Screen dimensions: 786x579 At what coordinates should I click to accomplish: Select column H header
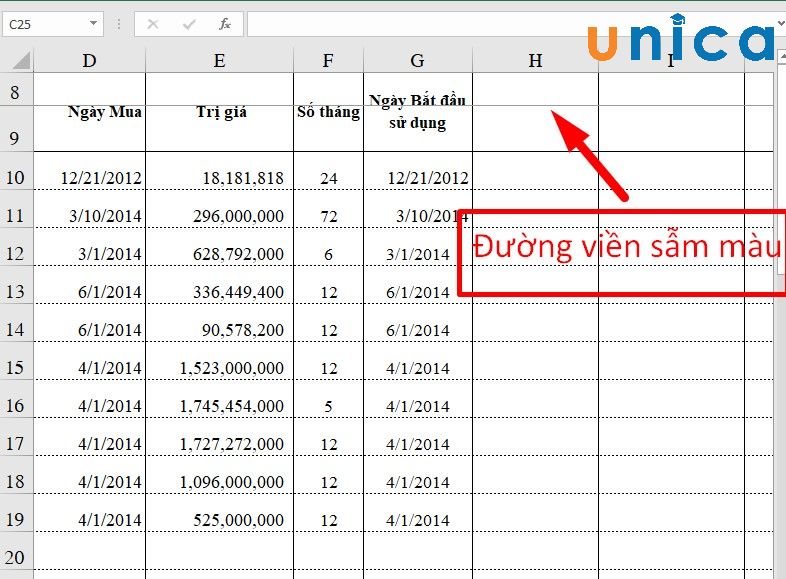pos(535,60)
